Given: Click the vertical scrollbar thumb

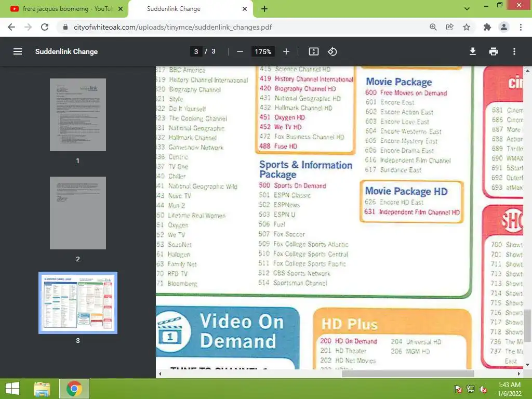Looking at the screenshot, I should coord(527,325).
